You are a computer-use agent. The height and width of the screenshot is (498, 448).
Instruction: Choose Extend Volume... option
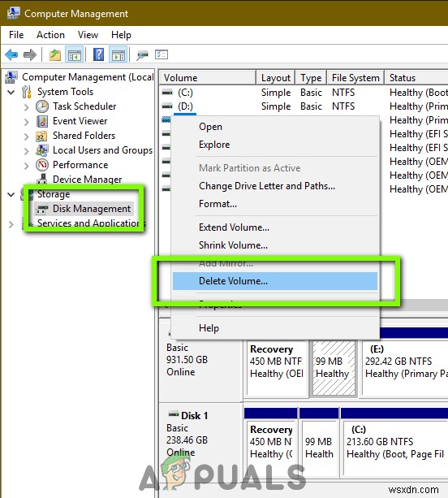click(x=275, y=227)
